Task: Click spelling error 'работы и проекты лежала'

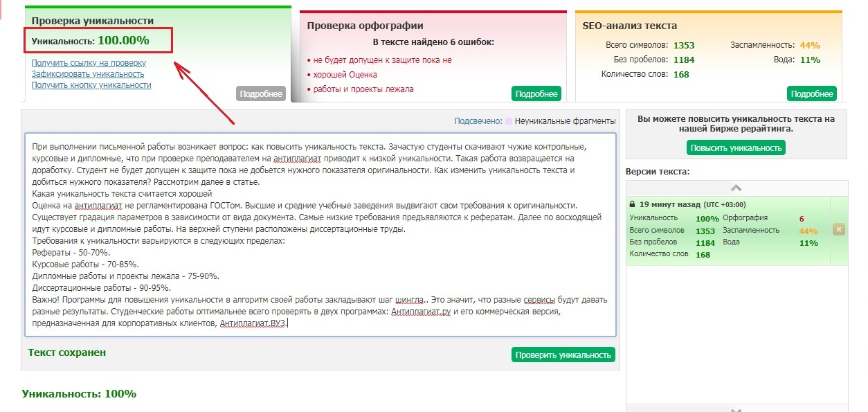Action: (363, 89)
